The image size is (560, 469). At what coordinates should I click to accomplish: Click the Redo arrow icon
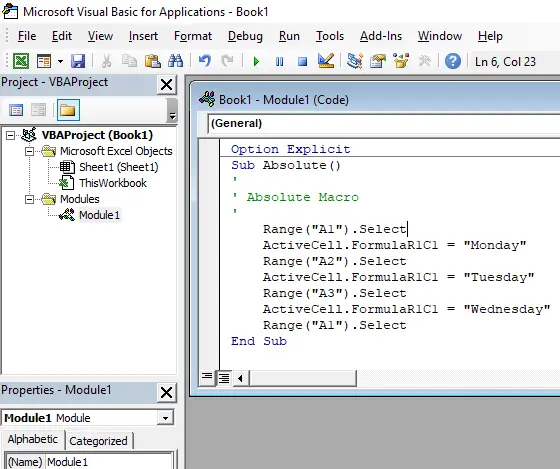tap(227, 61)
